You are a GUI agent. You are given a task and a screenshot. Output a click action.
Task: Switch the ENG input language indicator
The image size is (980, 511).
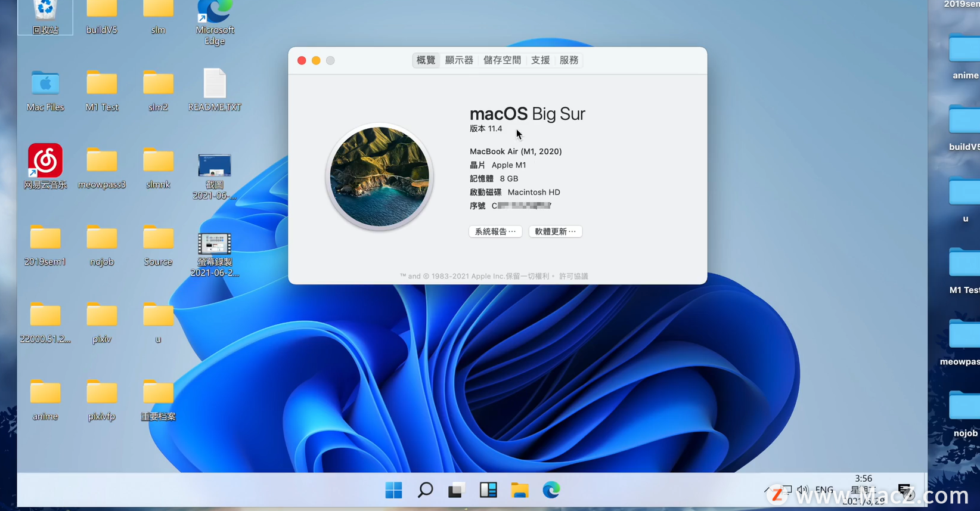(x=824, y=490)
